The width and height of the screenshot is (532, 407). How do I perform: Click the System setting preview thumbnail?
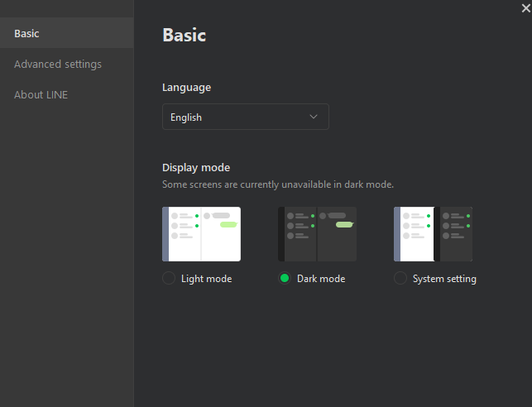click(x=433, y=234)
